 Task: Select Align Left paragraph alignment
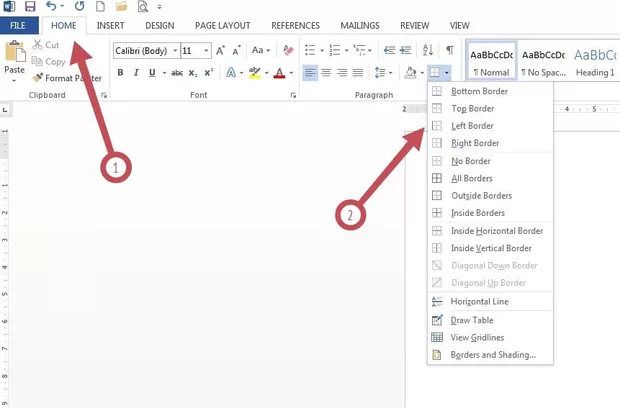pos(310,73)
